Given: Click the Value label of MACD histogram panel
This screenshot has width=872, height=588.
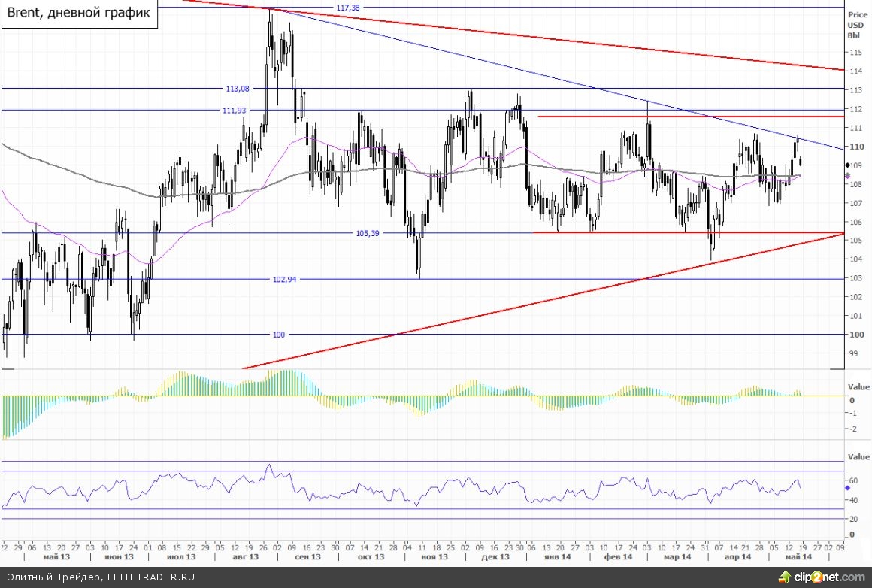Looking at the screenshot, I should pyautogui.click(x=858, y=386).
